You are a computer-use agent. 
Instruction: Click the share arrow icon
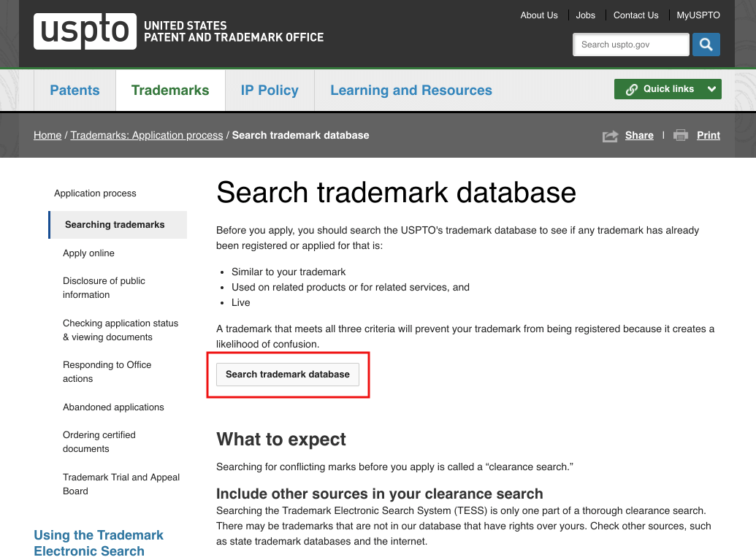(610, 136)
